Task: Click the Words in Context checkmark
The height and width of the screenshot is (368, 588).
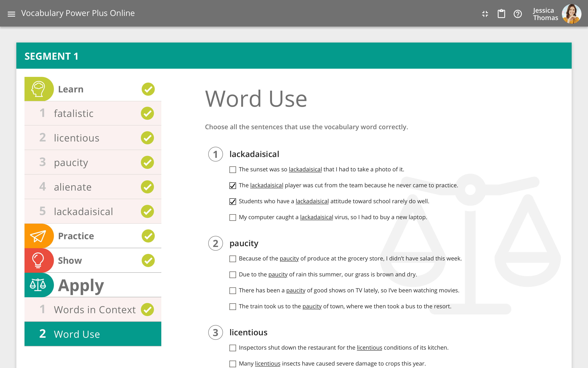Action: coord(147,310)
